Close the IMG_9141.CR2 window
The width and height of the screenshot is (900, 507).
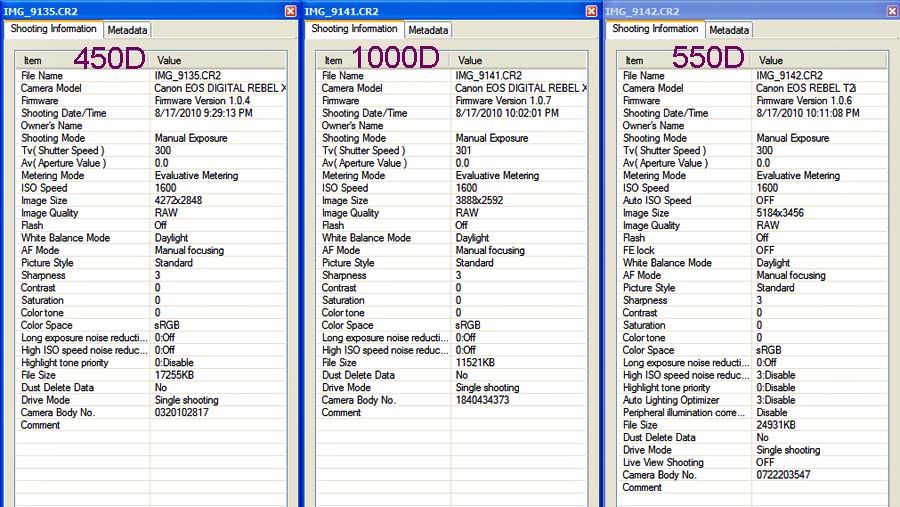(591, 11)
